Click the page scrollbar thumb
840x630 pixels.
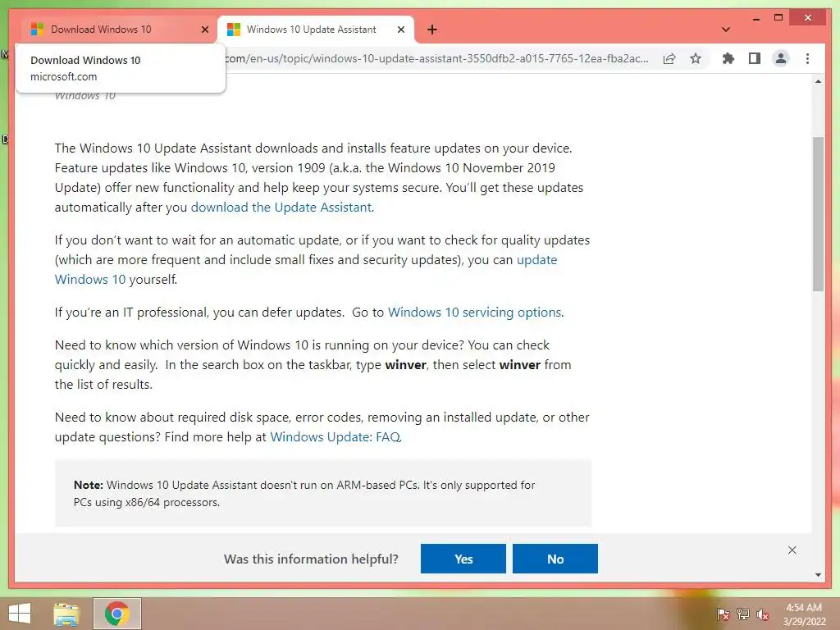tap(818, 214)
